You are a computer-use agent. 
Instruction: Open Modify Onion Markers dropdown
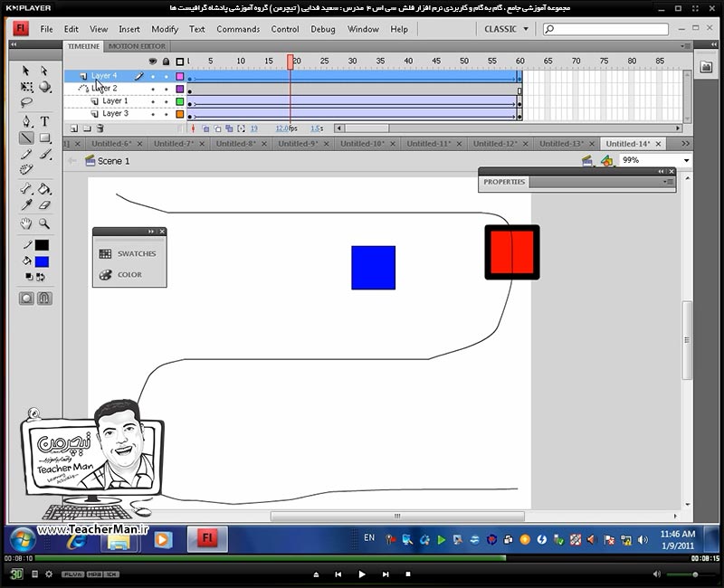pos(241,128)
